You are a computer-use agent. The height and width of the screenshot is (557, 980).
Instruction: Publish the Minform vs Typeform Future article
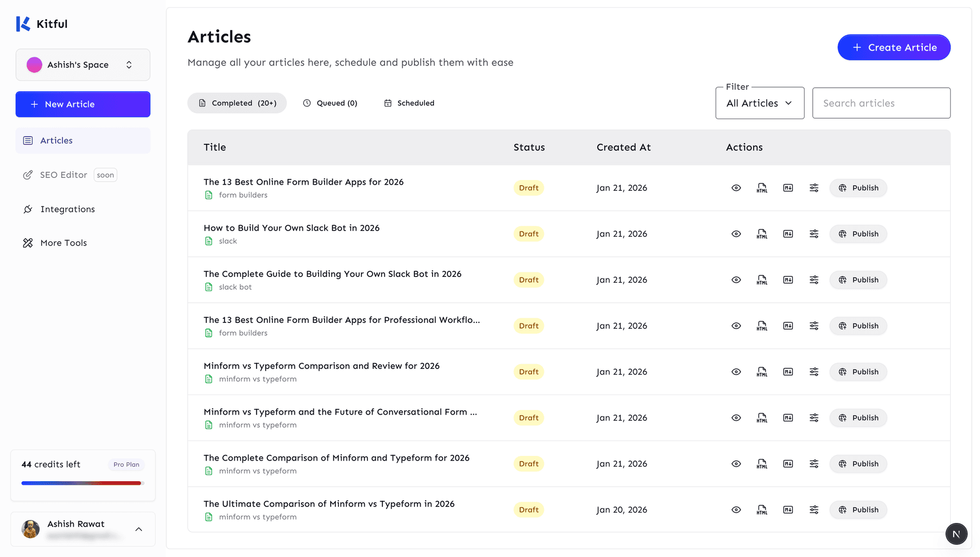point(858,418)
